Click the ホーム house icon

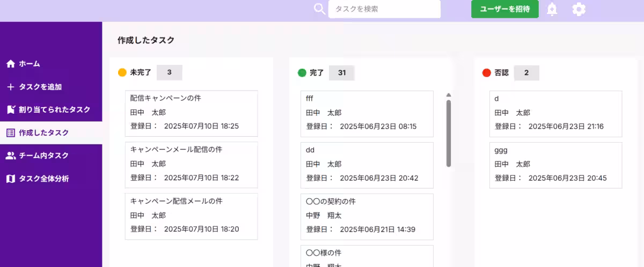(10, 64)
